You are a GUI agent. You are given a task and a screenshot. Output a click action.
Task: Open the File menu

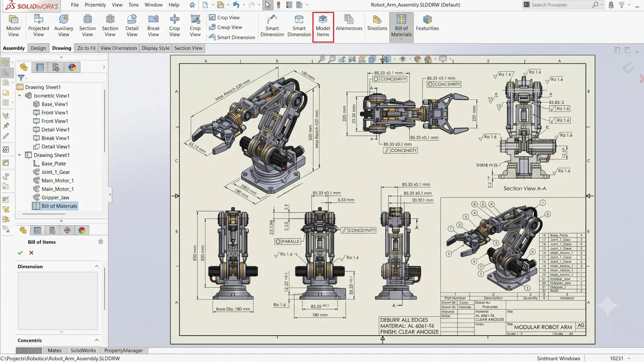tap(75, 5)
